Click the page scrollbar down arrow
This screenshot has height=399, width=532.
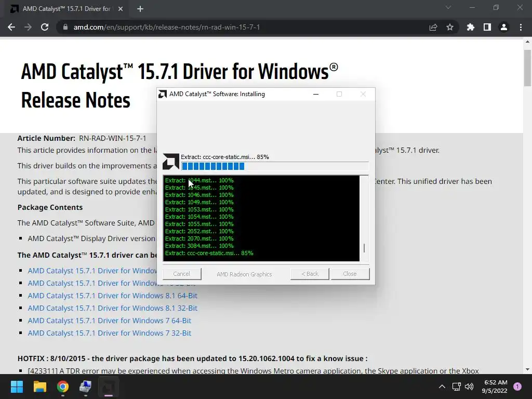[527, 369]
